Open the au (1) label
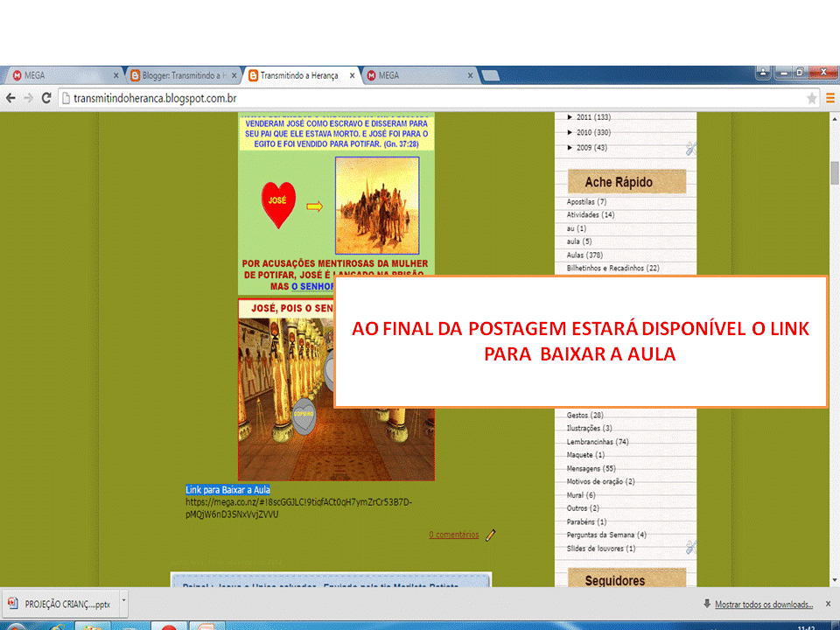Screen dimensions: 840x630 tap(577, 228)
